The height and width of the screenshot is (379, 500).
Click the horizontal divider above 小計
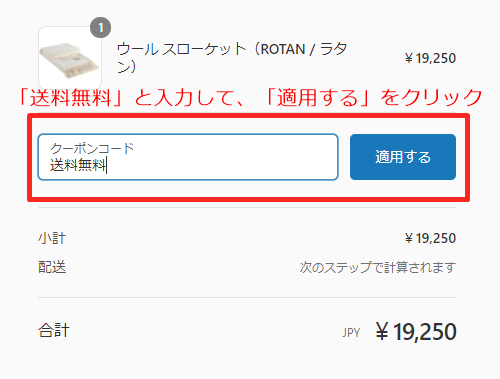click(x=247, y=208)
